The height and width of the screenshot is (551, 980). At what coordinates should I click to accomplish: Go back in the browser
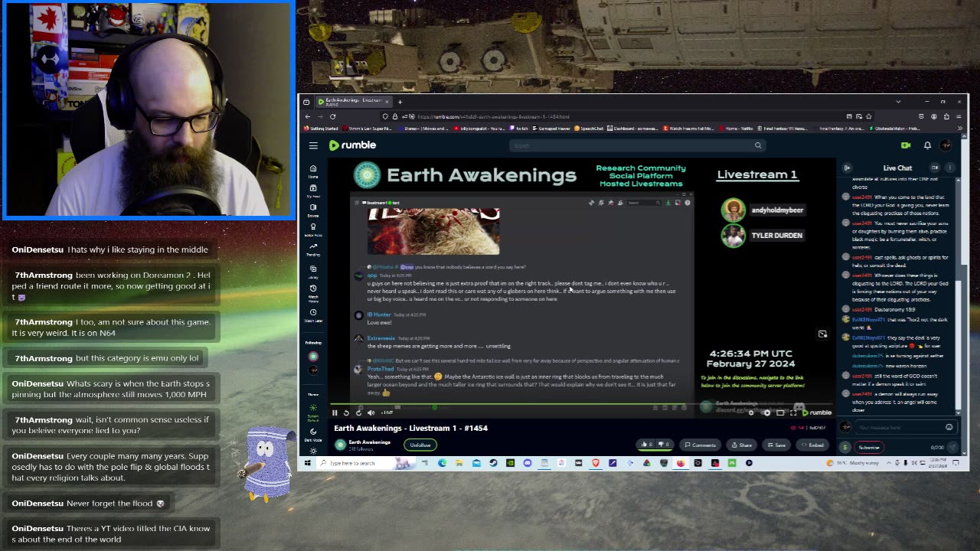pyautogui.click(x=308, y=116)
